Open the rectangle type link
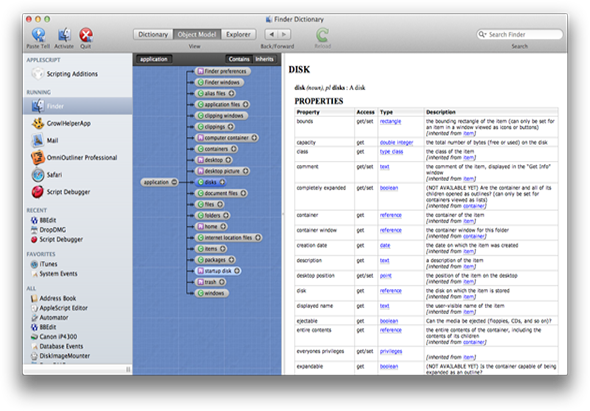590x411 pixels. click(x=390, y=121)
